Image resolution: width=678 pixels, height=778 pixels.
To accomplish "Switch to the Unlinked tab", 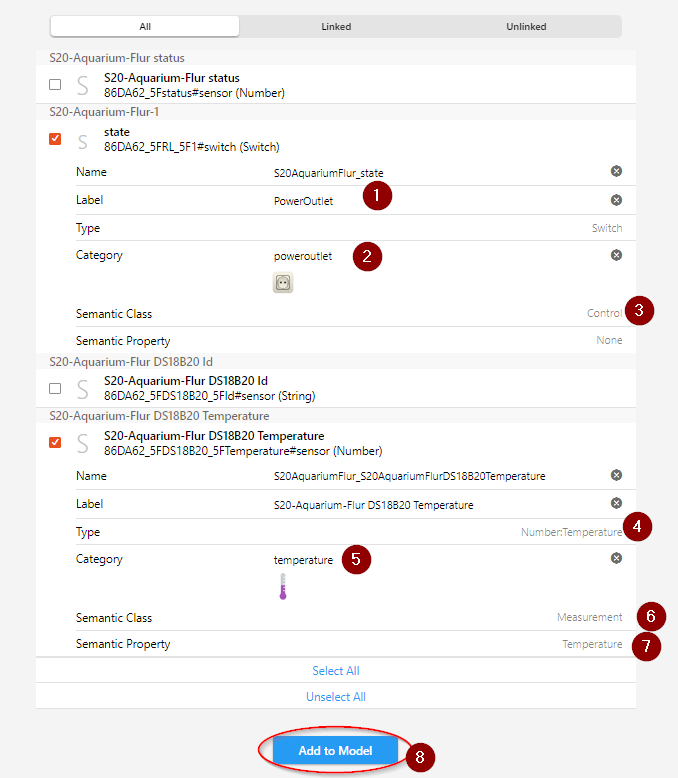I will click(526, 26).
